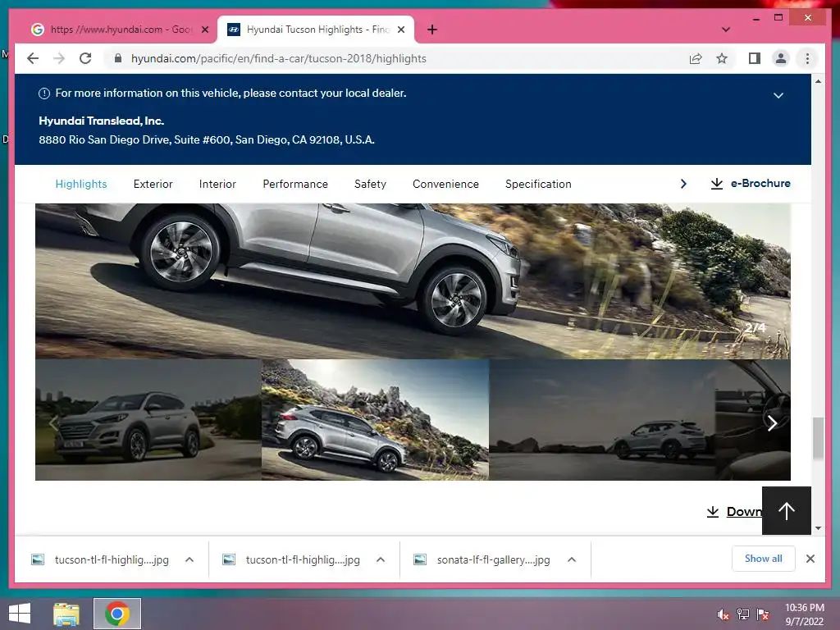Viewport: 840px width, 630px height.
Task: Open Specification section
Action: tap(538, 184)
